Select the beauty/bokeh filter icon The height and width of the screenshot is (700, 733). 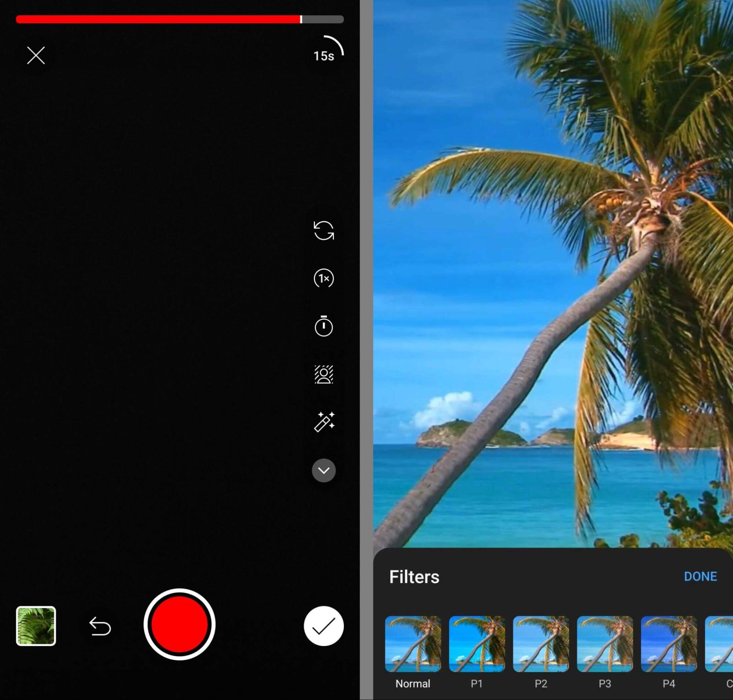[323, 374]
